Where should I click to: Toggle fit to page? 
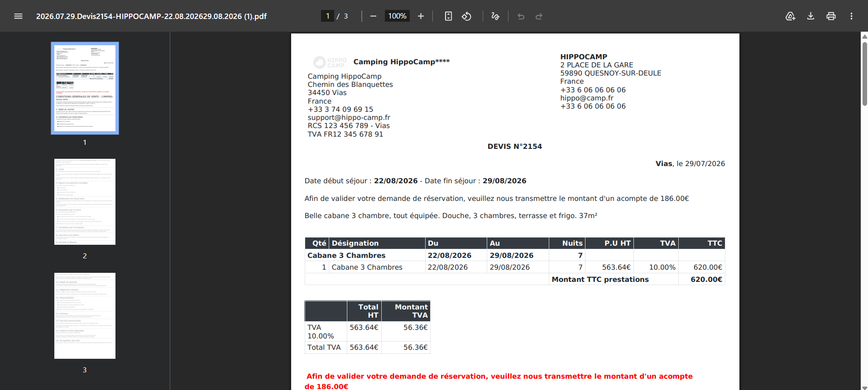448,16
